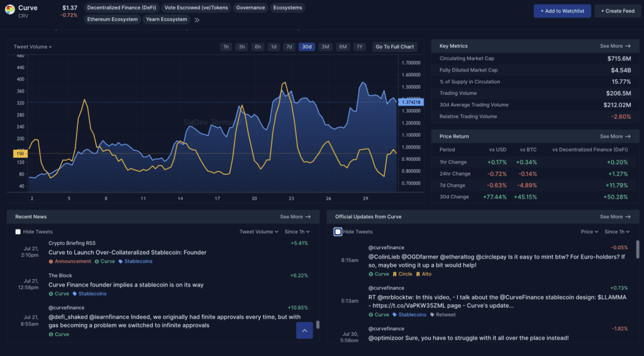Click the Stablecoins tag under Crypto Briefing
644x356 pixels.
point(137,261)
